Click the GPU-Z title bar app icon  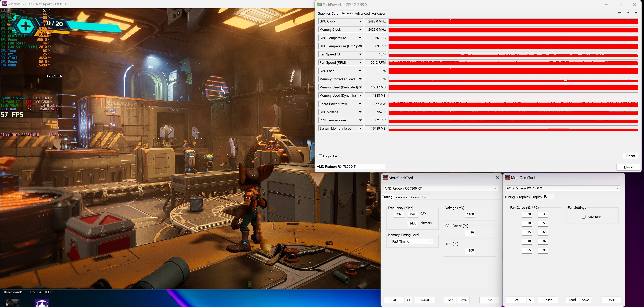coord(319,5)
